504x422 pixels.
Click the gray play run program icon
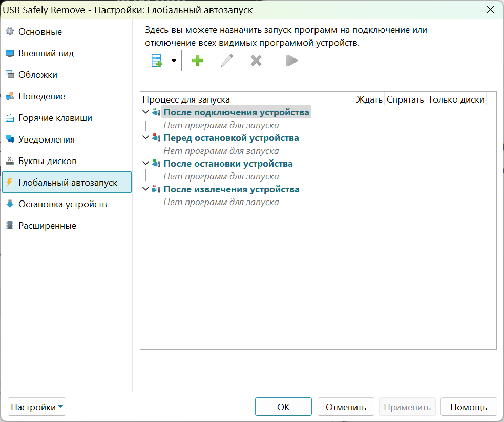click(291, 61)
